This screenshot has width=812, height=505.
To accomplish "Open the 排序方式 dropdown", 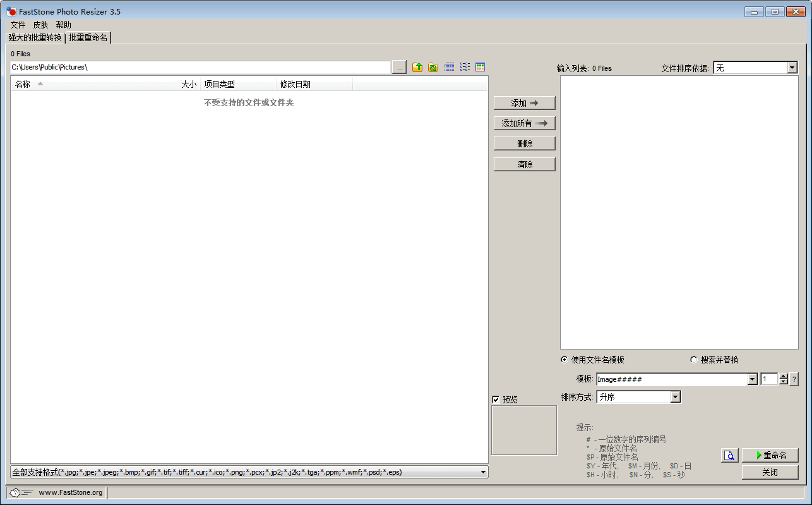I will point(676,397).
